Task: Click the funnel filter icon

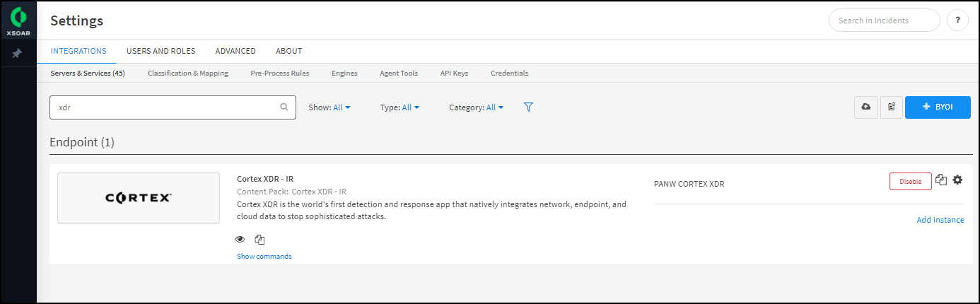Action: point(528,107)
